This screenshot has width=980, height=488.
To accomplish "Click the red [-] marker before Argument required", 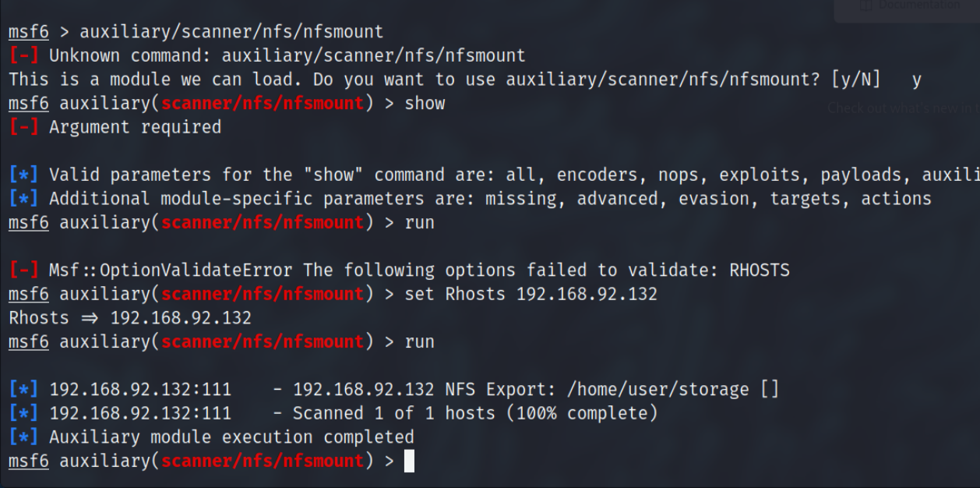I will click(23, 127).
